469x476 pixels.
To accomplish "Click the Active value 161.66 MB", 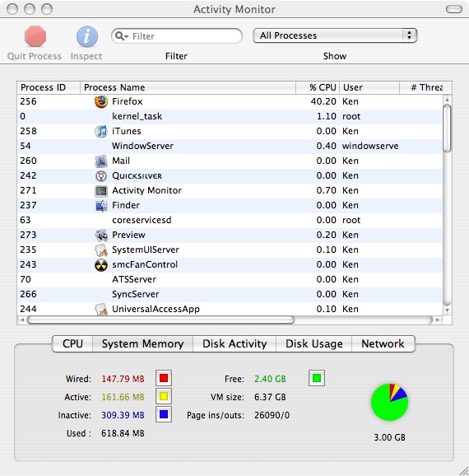I will pos(123,397).
